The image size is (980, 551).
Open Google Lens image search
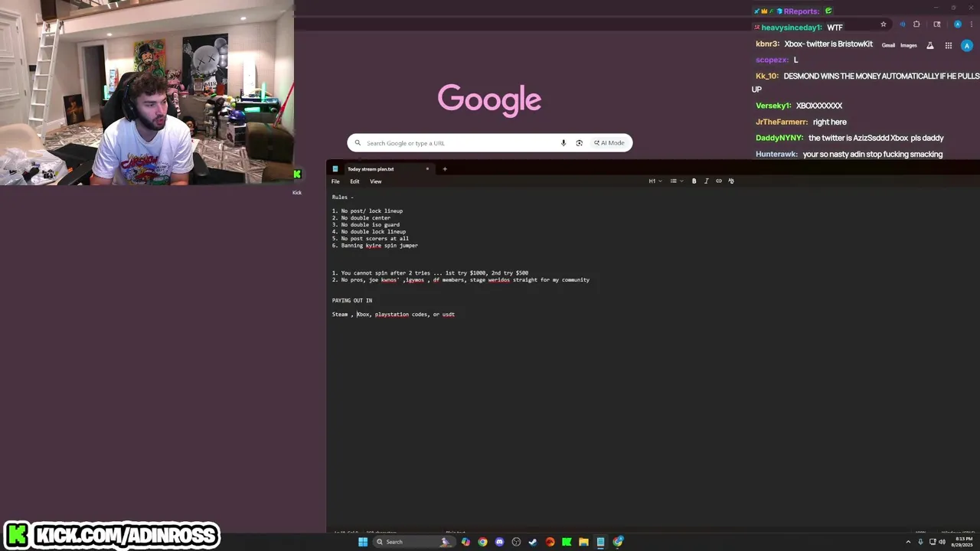(x=579, y=143)
